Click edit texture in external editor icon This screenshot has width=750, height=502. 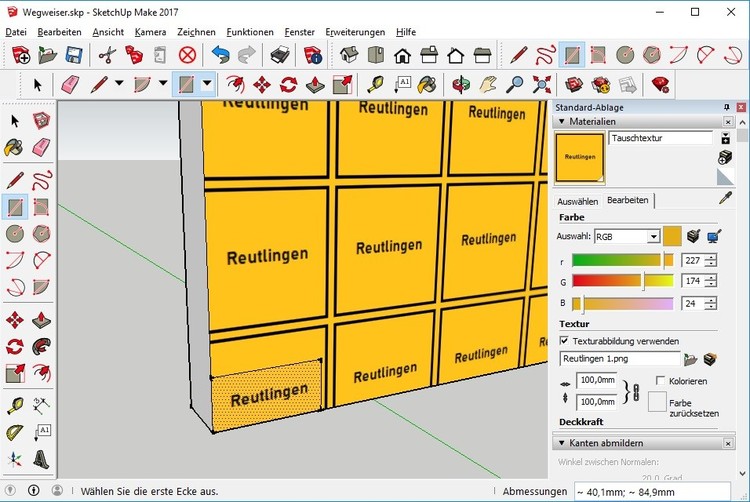(x=711, y=359)
